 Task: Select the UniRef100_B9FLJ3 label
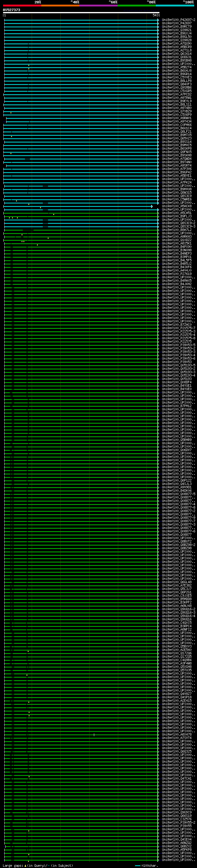(x=177, y=216)
